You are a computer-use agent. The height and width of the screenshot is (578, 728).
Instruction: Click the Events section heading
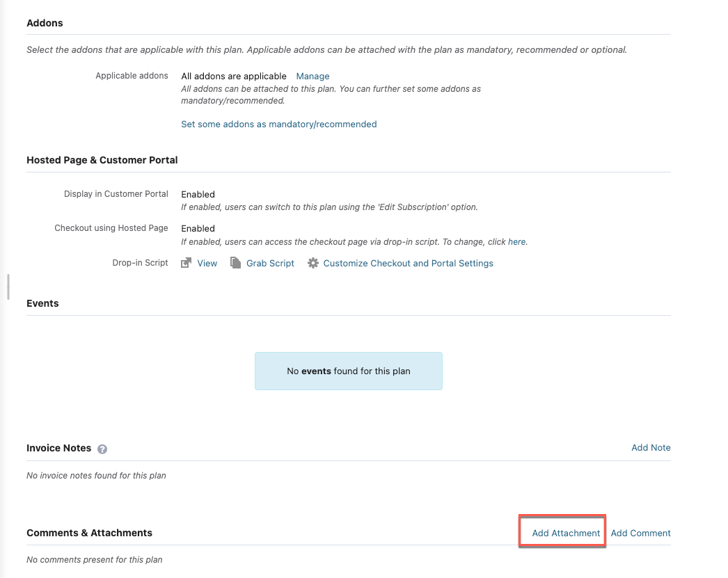(x=42, y=303)
